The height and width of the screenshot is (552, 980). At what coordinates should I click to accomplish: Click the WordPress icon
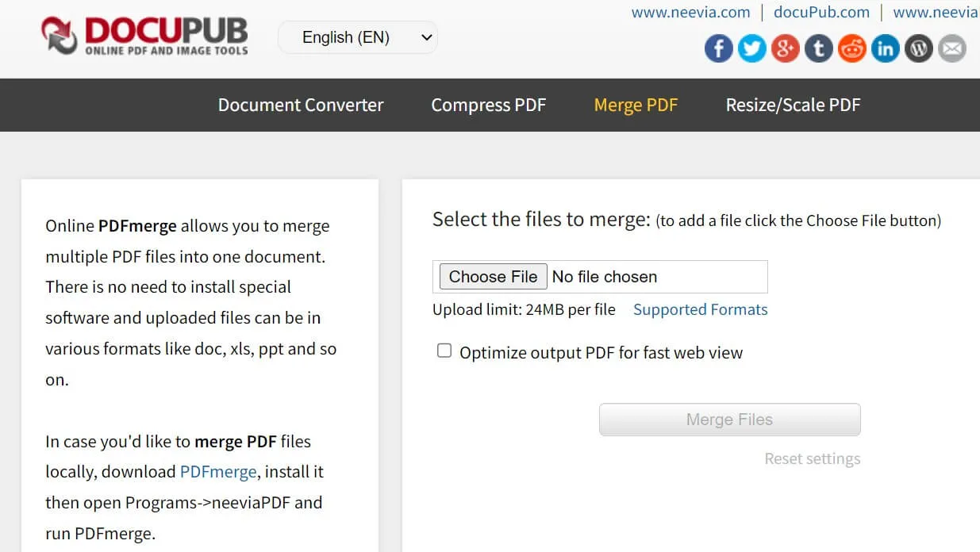pyautogui.click(x=918, y=48)
